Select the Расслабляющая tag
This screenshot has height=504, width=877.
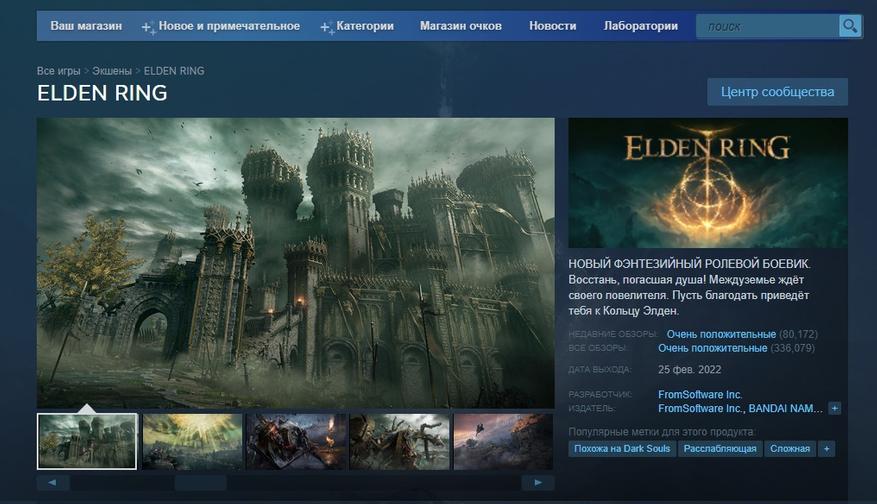click(x=720, y=449)
